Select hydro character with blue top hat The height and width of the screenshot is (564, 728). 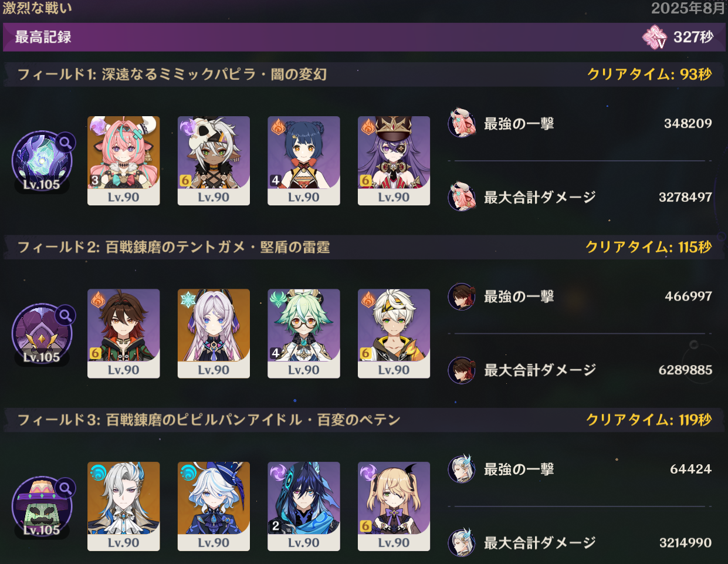click(x=214, y=506)
